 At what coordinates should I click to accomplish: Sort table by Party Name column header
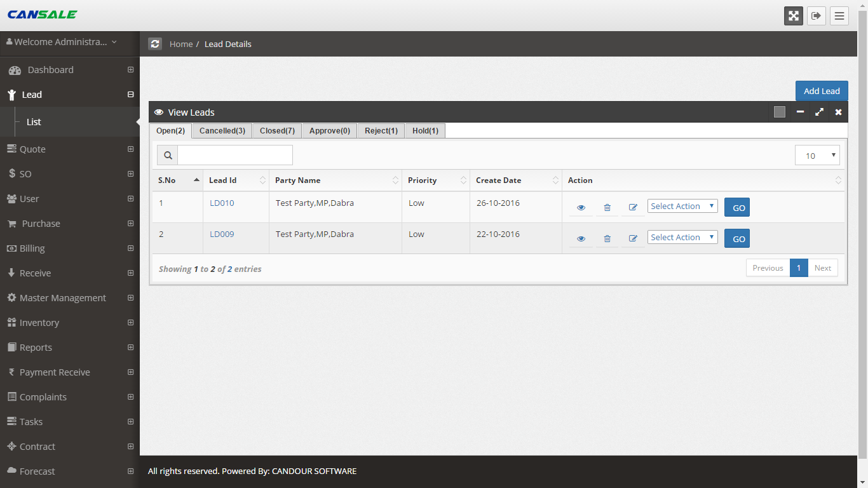click(336, 180)
